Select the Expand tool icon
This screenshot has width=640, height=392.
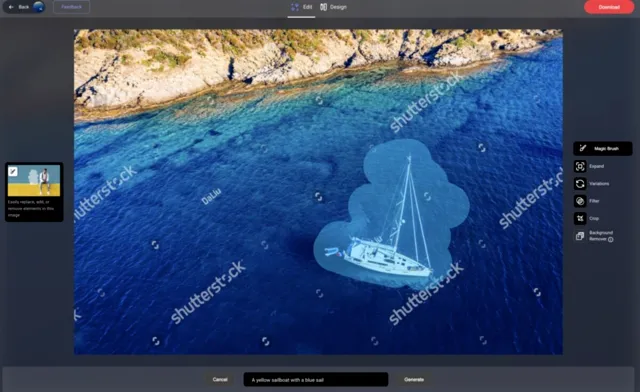580,166
